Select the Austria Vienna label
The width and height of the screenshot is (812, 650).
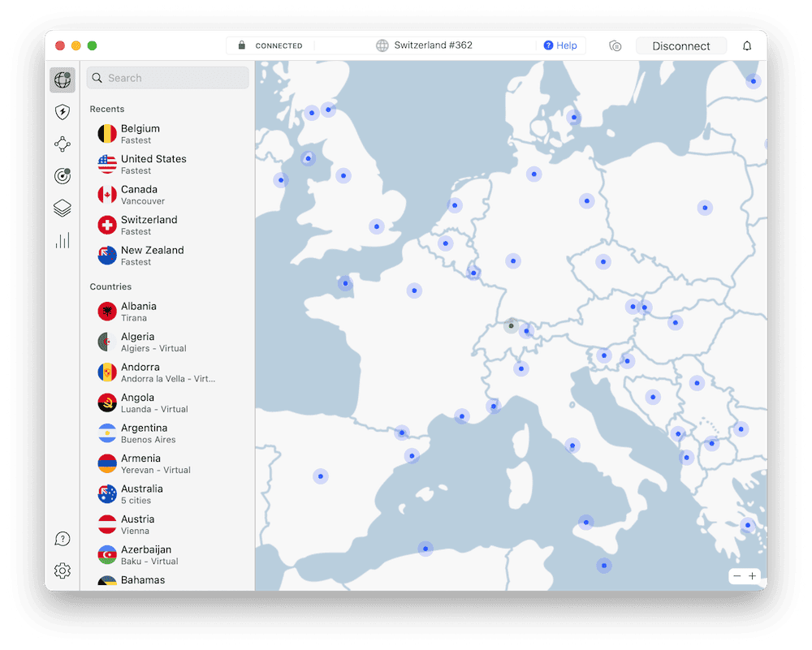[x=135, y=531]
